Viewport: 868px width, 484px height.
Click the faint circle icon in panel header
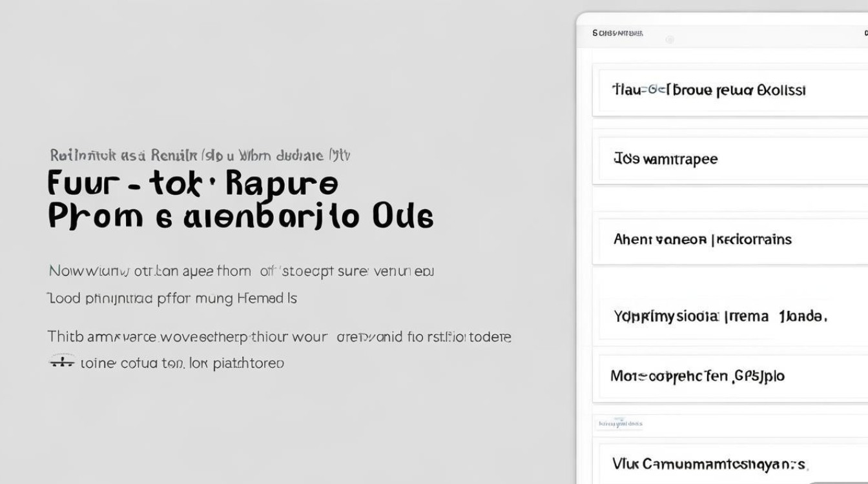[x=670, y=40]
